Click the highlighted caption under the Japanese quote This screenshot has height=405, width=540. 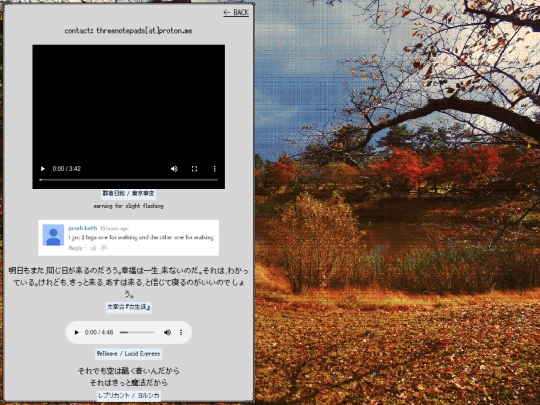pyautogui.click(x=128, y=307)
